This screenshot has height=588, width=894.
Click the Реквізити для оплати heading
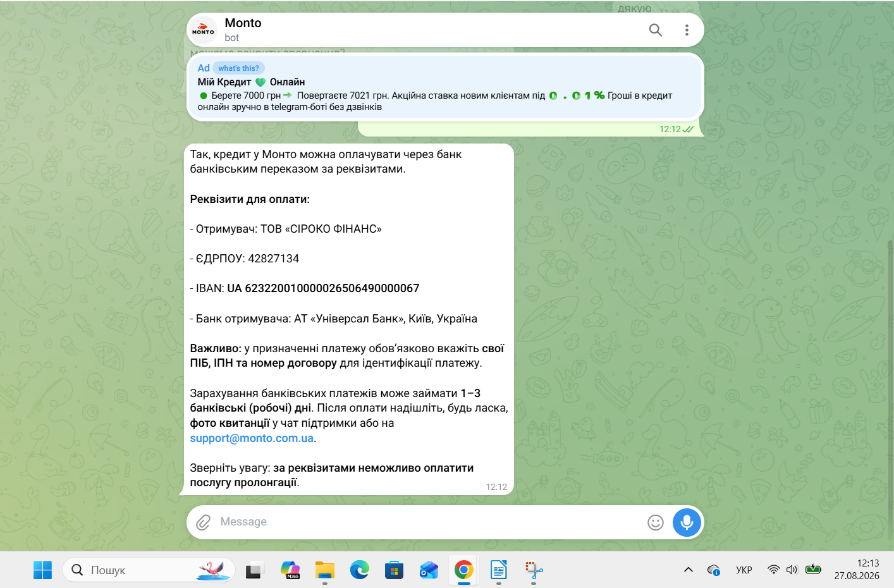[250, 199]
